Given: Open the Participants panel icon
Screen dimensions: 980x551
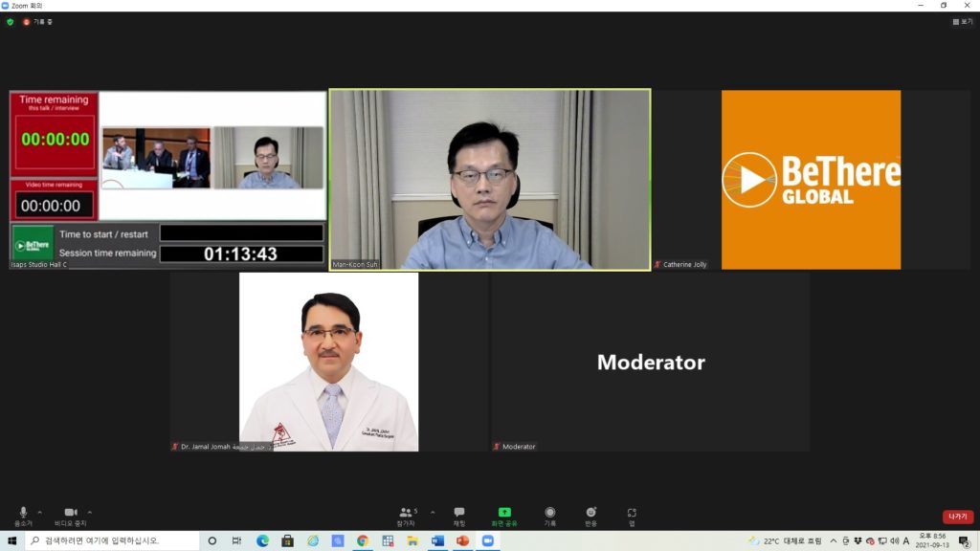Looking at the screenshot, I should click(408, 513).
